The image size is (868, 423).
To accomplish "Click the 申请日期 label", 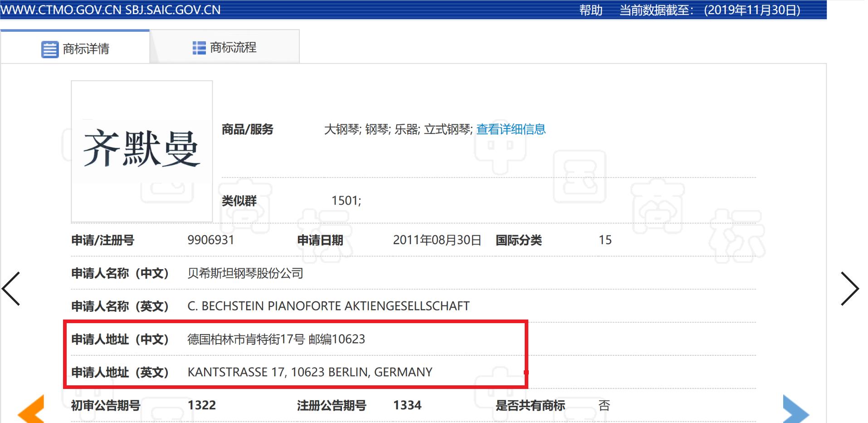I will tap(320, 240).
